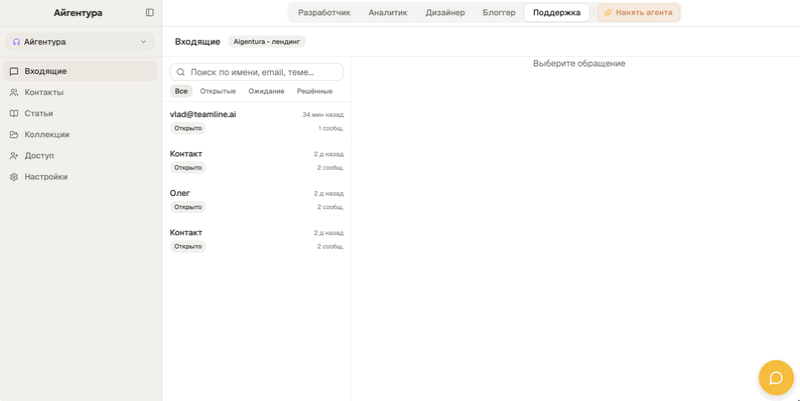Open Статьи via its book icon
Screen dimensions: 800x401
(14, 113)
